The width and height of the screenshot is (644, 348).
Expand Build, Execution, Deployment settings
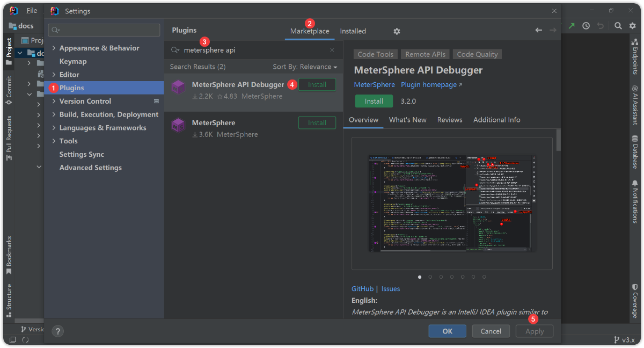coord(54,114)
